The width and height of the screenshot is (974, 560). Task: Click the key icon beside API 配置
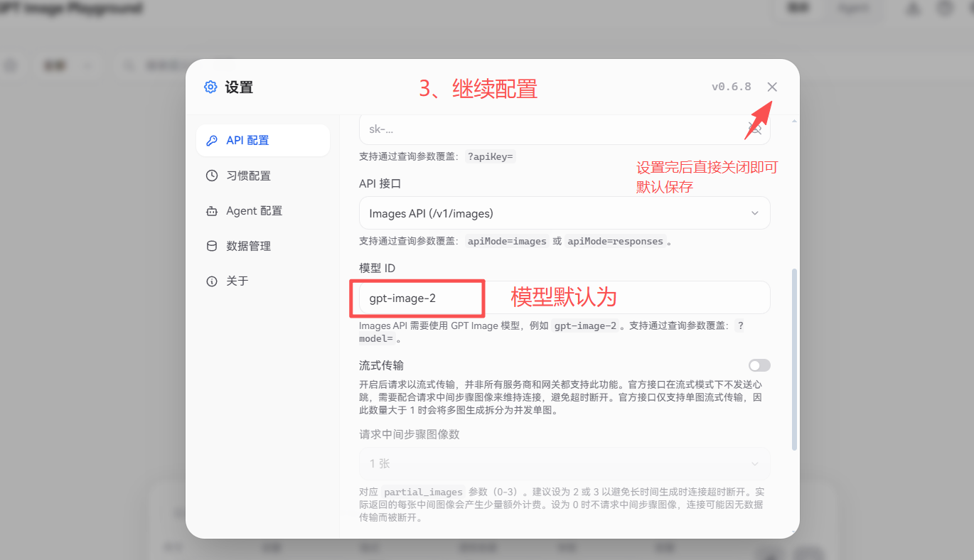point(212,141)
